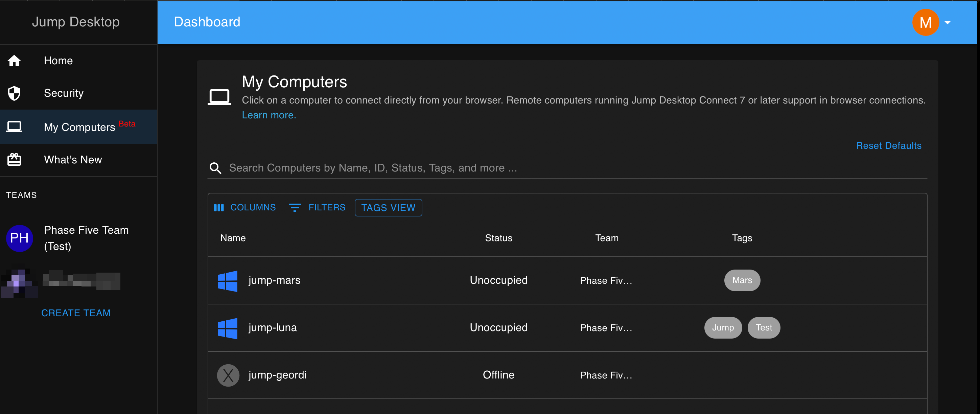This screenshot has width=980, height=414.
Task: Open the Filters panel
Action: pyautogui.click(x=317, y=207)
